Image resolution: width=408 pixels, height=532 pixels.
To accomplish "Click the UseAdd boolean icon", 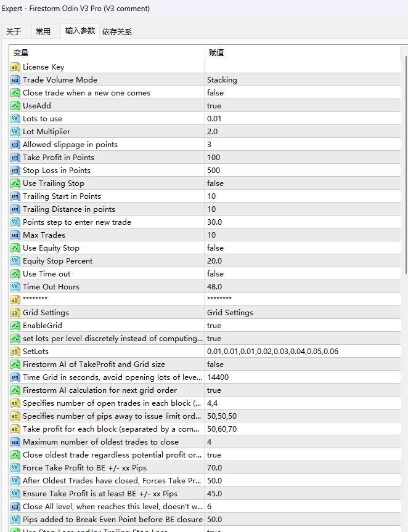I will 15,106.
